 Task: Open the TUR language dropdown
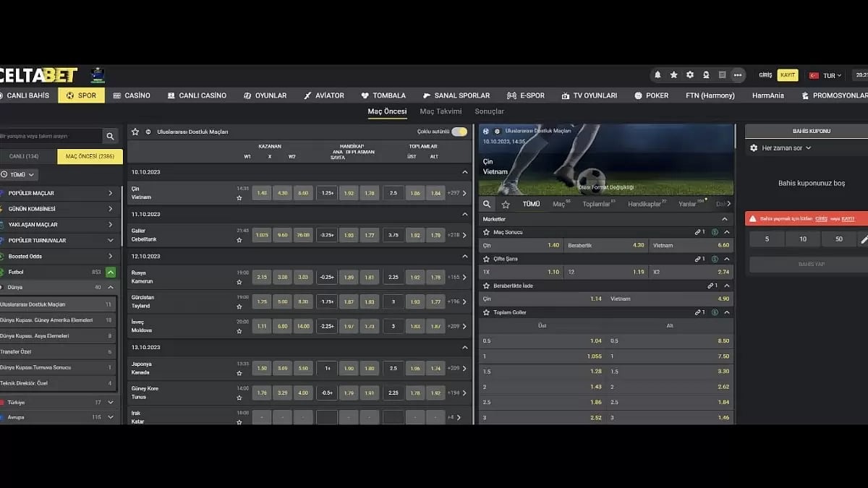(x=826, y=75)
